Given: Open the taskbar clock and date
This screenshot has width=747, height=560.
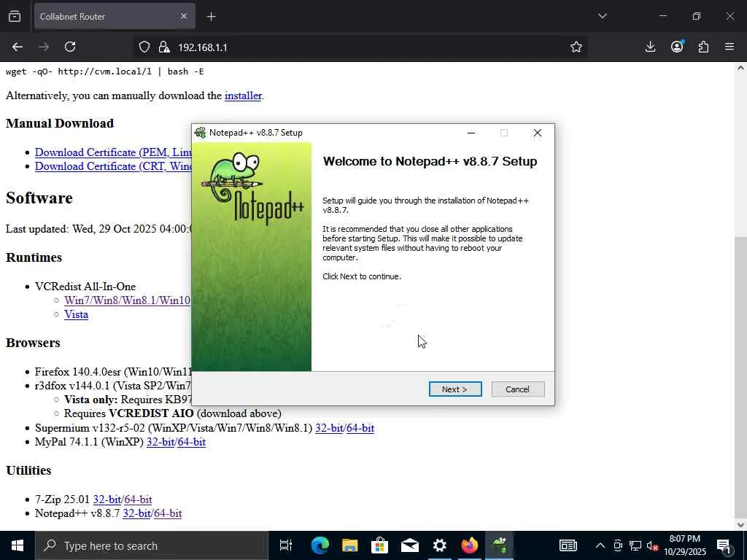Looking at the screenshot, I should coord(685,545).
